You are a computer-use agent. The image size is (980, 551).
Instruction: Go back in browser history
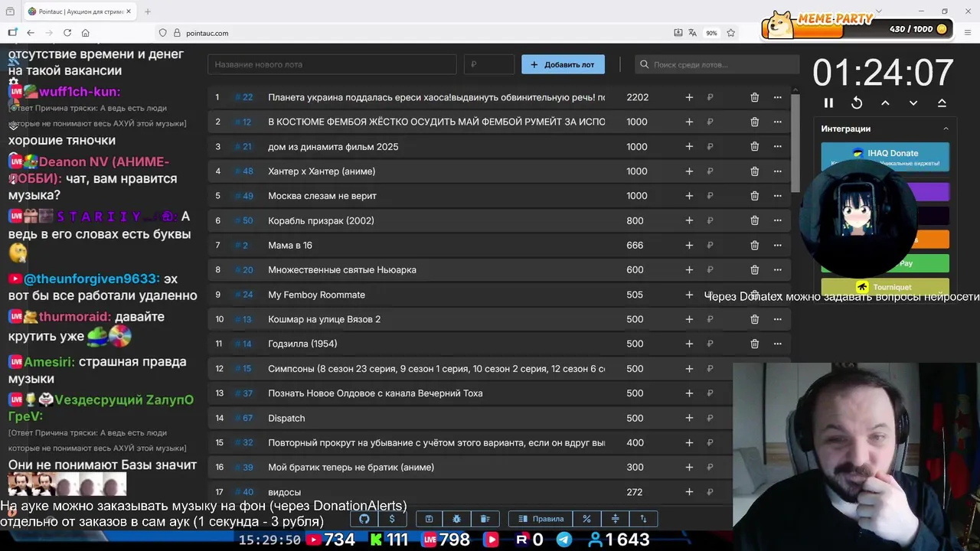pos(31,33)
